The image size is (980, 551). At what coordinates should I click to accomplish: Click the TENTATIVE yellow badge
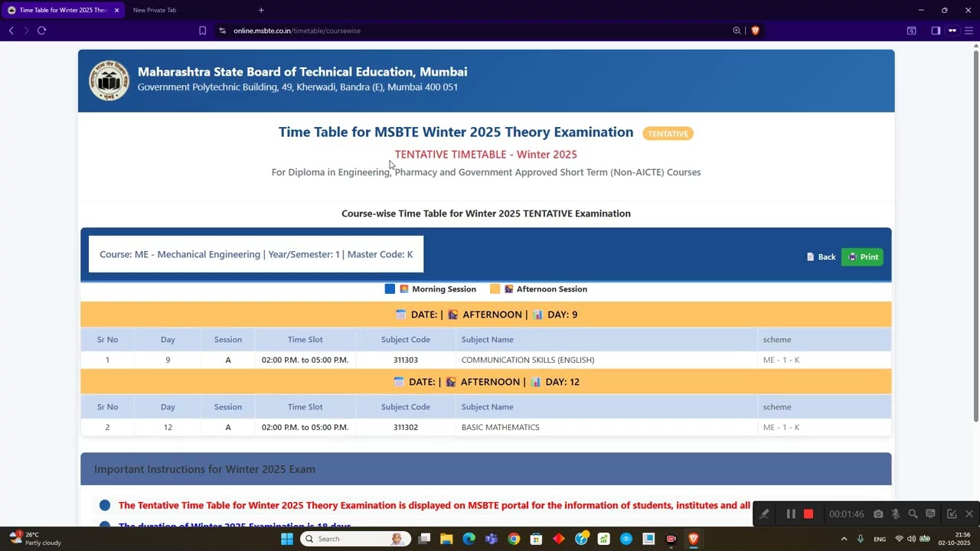(x=668, y=134)
